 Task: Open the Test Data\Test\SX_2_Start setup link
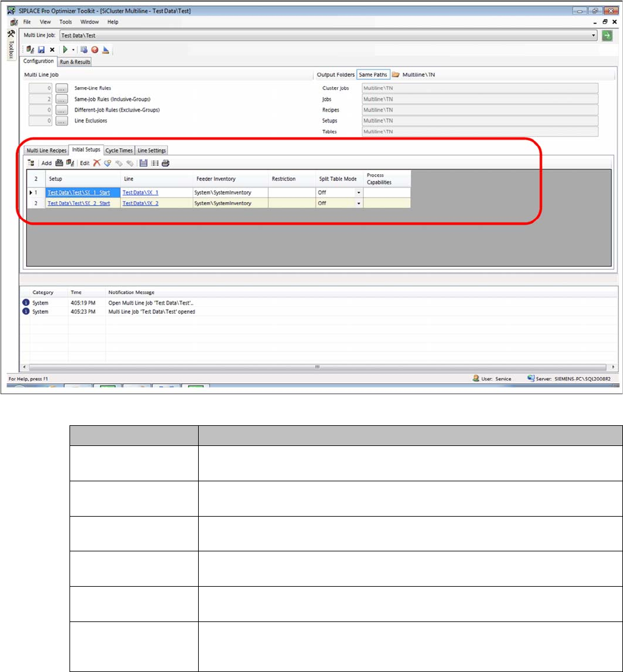tap(79, 203)
